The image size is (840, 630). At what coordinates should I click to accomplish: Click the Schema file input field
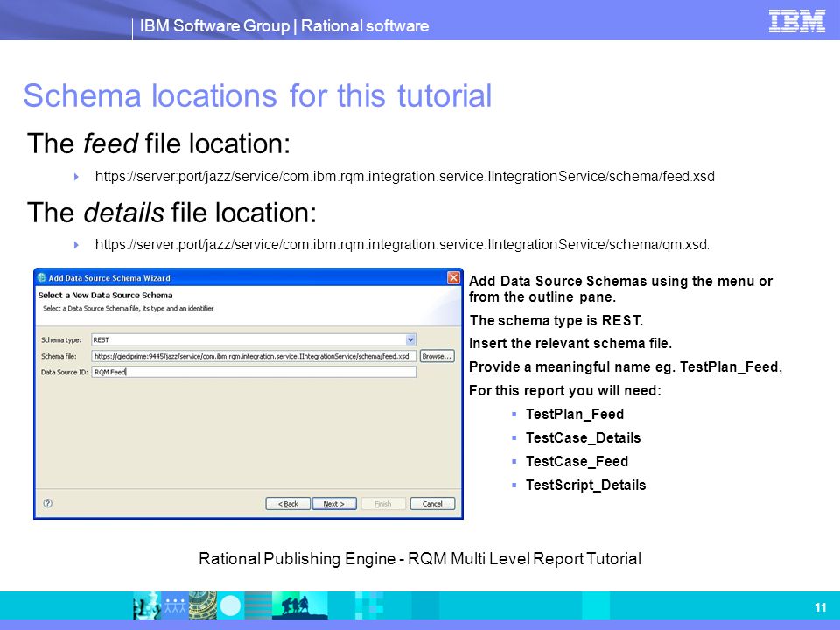pos(254,356)
